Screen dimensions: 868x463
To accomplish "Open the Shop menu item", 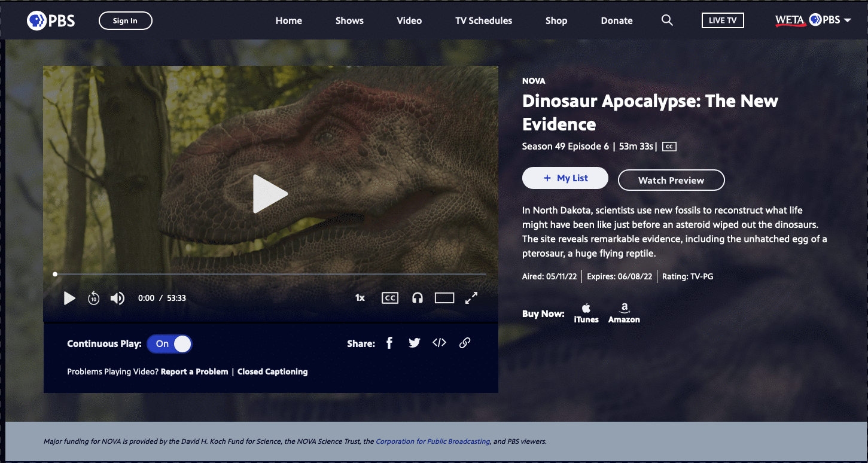I will (x=556, y=20).
